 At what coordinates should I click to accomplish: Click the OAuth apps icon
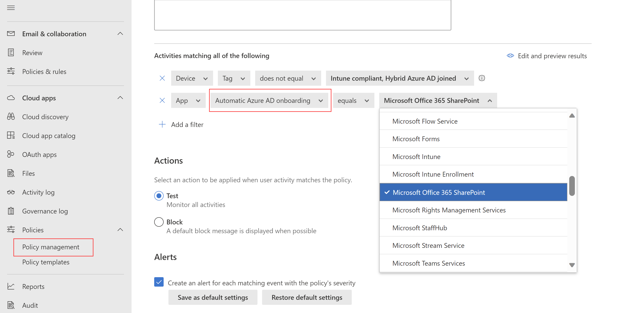(x=12, y=154)
